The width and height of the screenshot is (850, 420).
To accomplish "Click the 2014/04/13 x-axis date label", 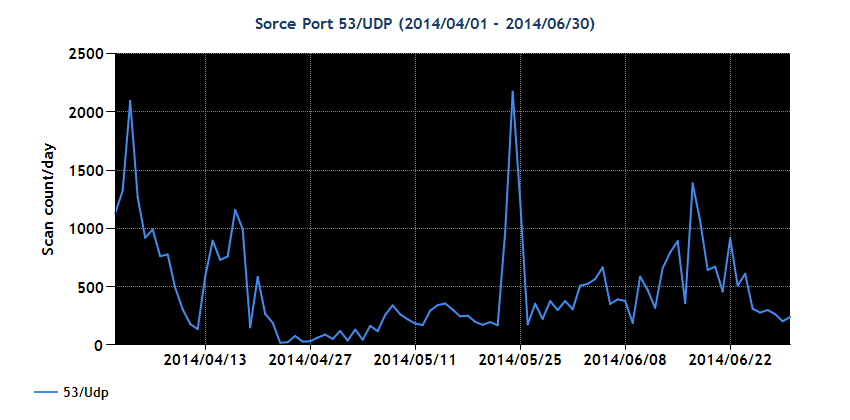I will pos(205,359).
